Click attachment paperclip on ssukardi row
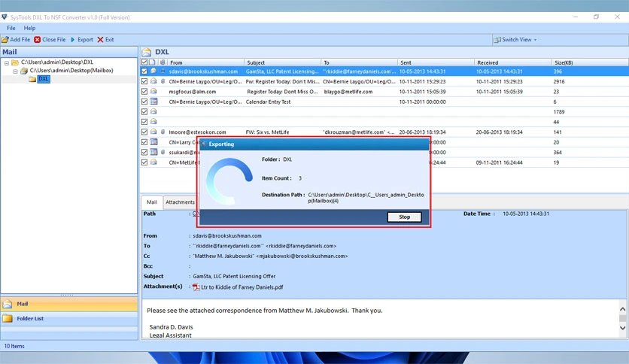The width and height of the screenshot is (629, 364). point(163,153)
